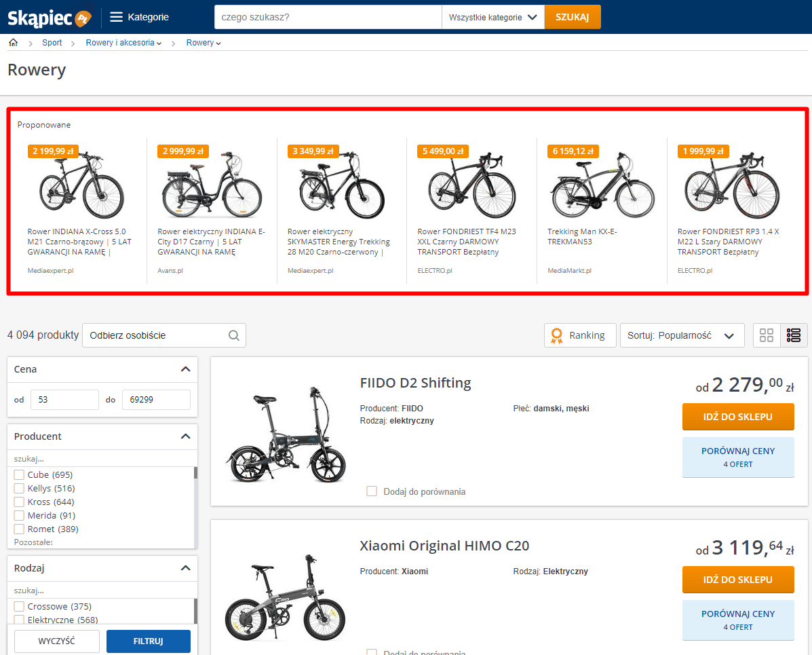Switch to grid view
This screenshot has height=655, width=812.
[x=767, y=335]
